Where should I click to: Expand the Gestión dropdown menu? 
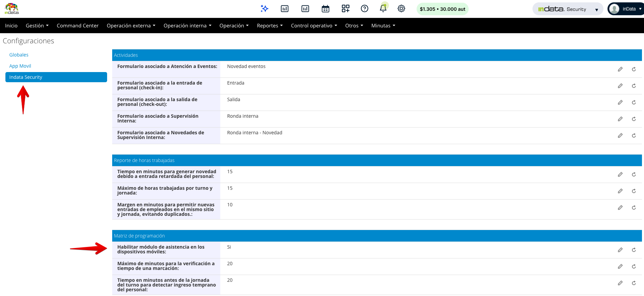[37, 26]
